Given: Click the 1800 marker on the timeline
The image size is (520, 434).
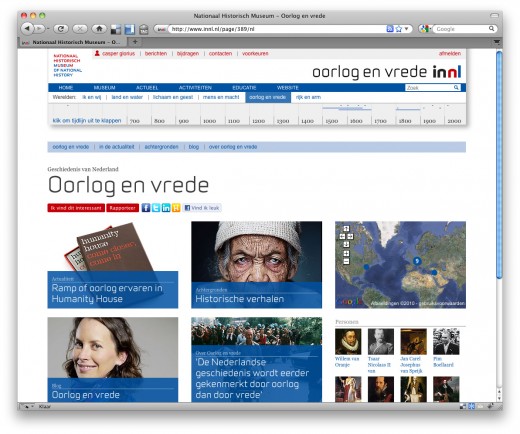Looking at the screenshot, I should click(x=405, y=121).
